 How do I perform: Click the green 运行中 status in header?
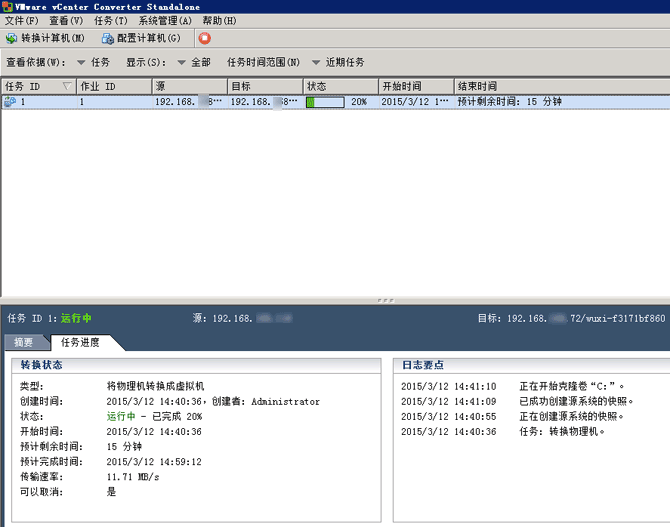pyautogui.click(x=76, y=318)
